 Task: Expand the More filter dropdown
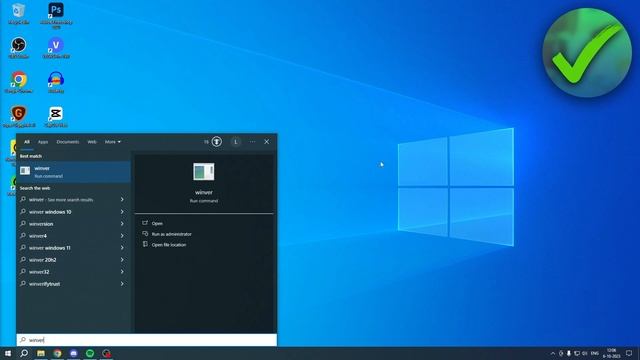click(113, 142)
